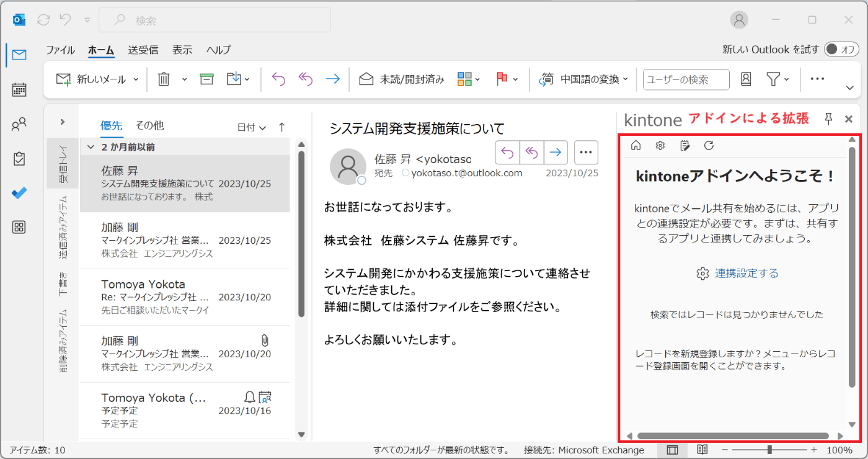Open kintone add-in settings gear
Viewport: 868px width, 459px height.
pyautogui.click(x=660, y=146)
